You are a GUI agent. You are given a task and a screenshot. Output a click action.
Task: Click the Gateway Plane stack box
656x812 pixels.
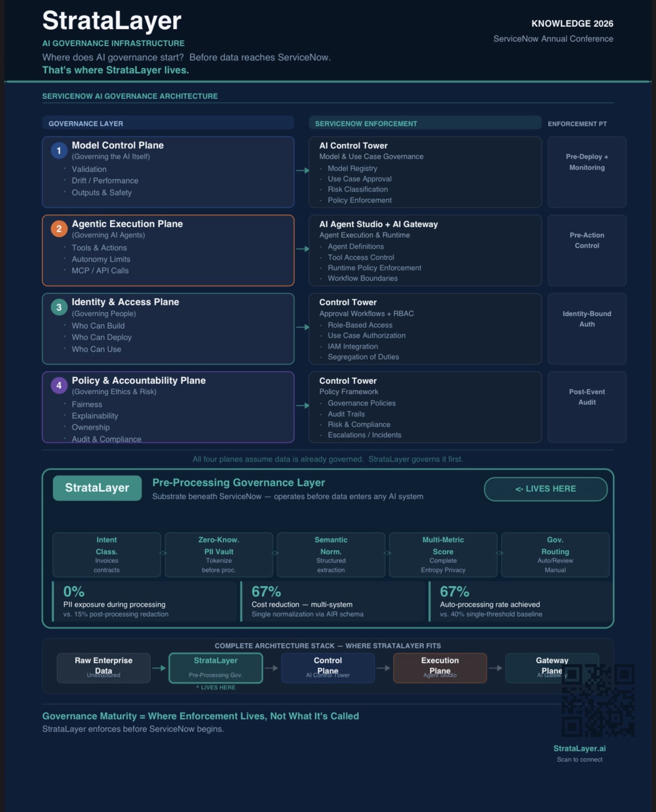[552, 668]
